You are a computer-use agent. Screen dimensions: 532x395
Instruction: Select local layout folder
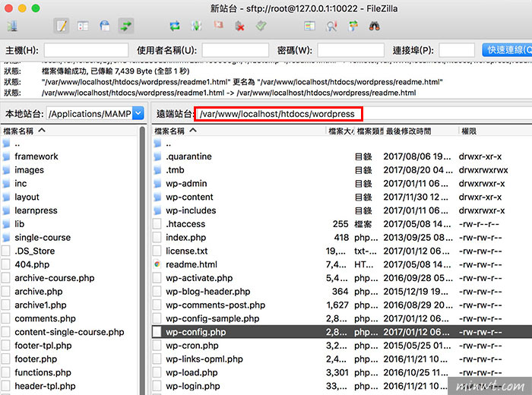coord(27,197)
